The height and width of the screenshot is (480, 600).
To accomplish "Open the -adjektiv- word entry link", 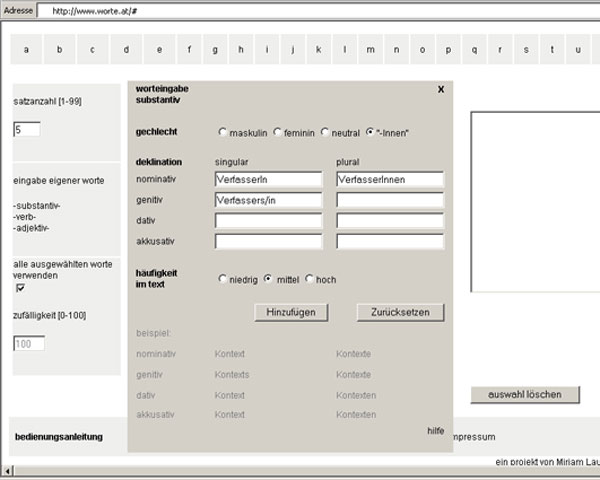I will [x=32, y=229].
